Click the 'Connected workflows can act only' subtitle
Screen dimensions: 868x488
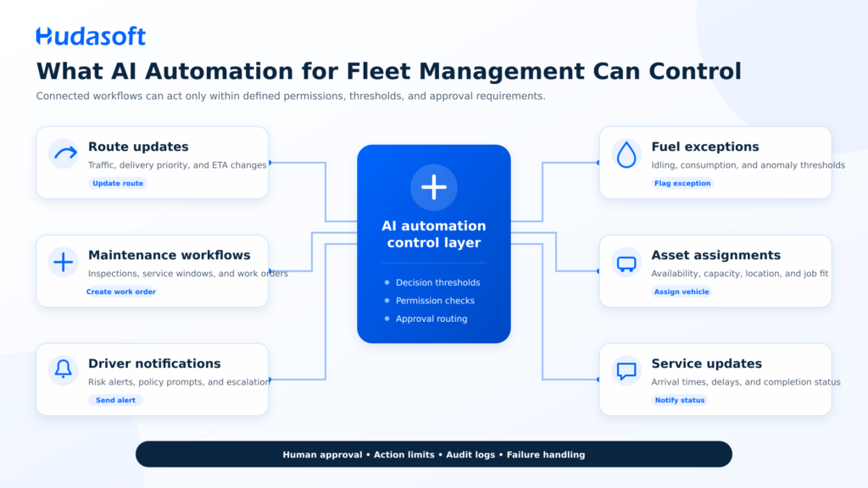pyautogui.click(x=291, y=97)
